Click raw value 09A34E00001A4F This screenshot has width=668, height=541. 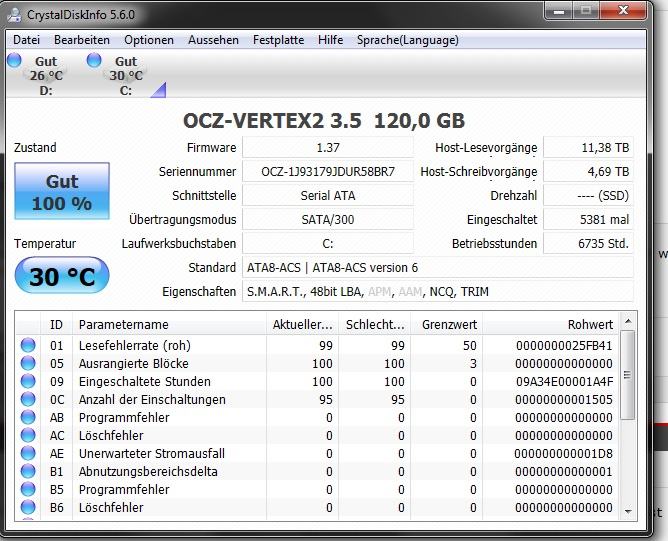click(564, 381)
